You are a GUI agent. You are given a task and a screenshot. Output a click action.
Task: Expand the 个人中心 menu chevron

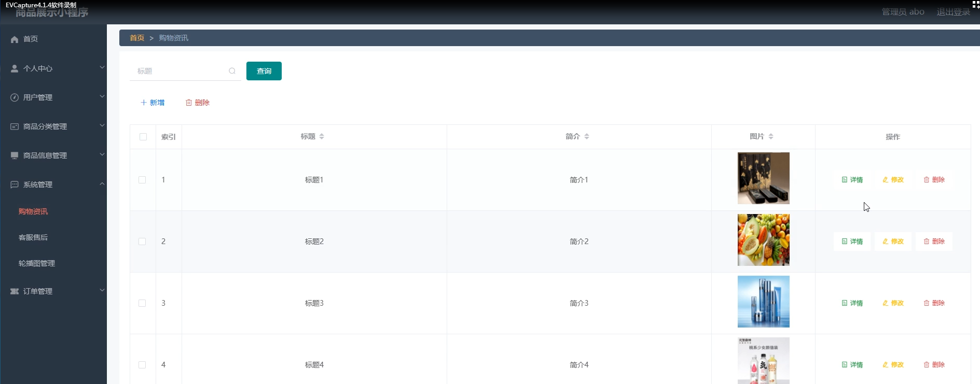[102, 67]
